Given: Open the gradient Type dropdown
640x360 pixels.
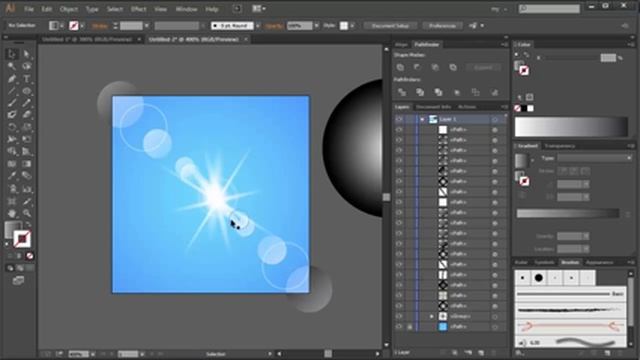Looking at the screenshot, I should (x=595, y=158).
